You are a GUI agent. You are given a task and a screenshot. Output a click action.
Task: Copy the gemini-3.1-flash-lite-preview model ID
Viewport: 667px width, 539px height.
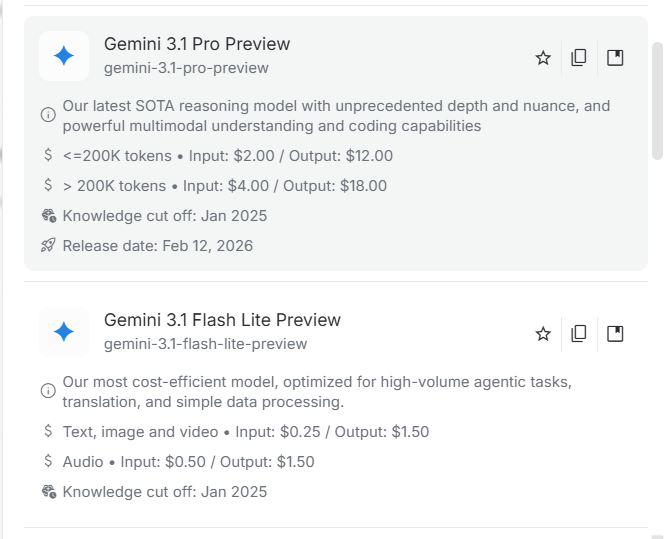[x=579, y=334]
